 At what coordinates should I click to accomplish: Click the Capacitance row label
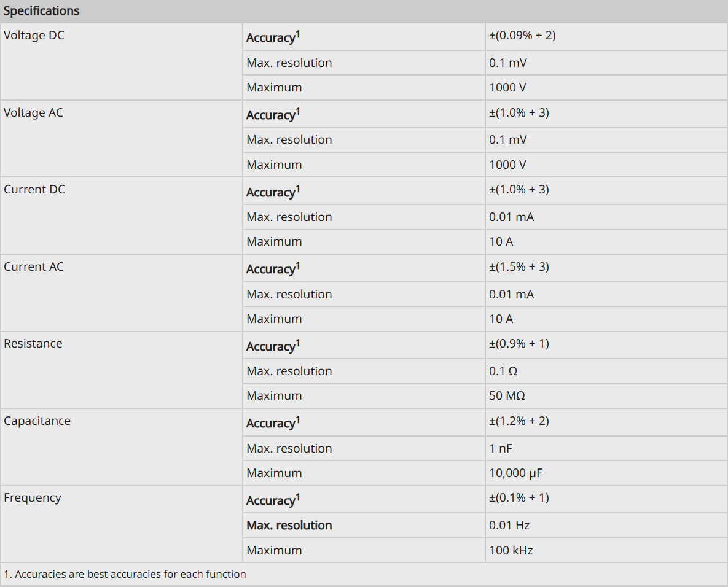click(x=37, y=421)
